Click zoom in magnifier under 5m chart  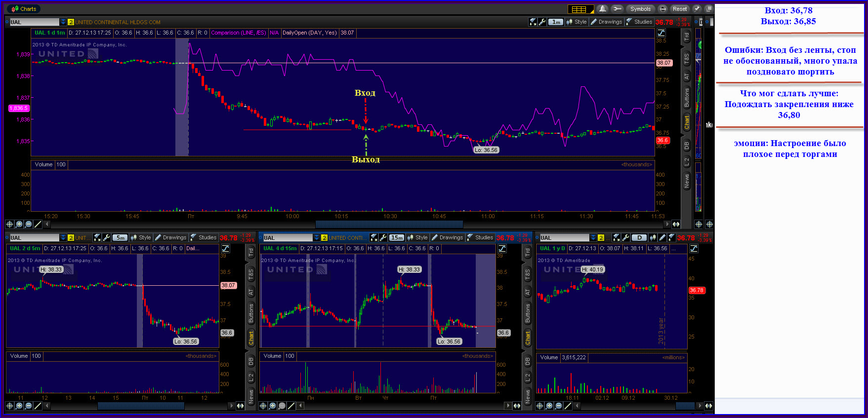coord(19,406)
